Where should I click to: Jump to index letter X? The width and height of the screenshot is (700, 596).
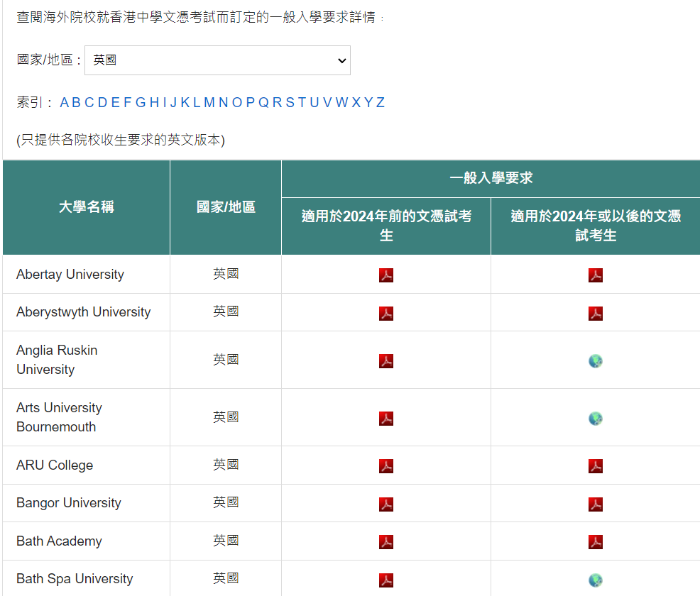tap(356, 103)
